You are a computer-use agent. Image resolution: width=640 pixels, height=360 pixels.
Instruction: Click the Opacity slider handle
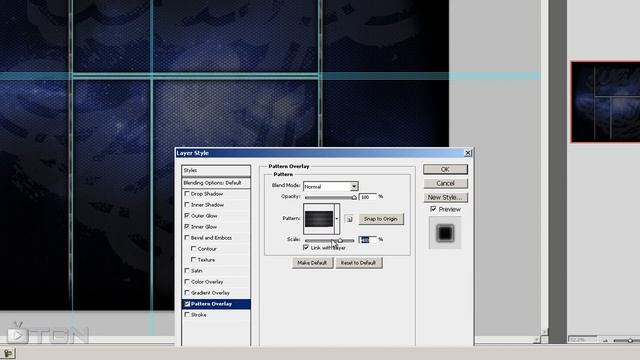354,198
